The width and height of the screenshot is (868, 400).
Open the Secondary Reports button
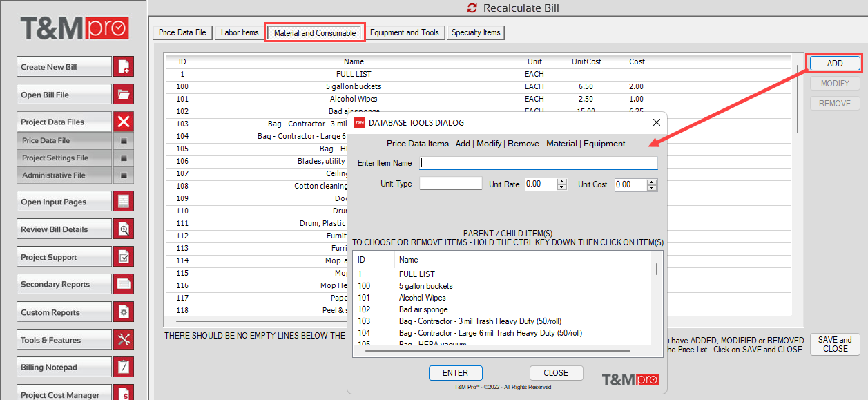pos(64,284)
